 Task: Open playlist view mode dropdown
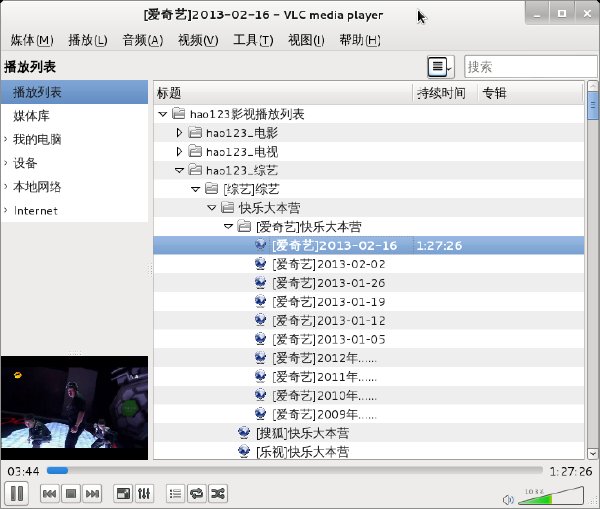441,67
